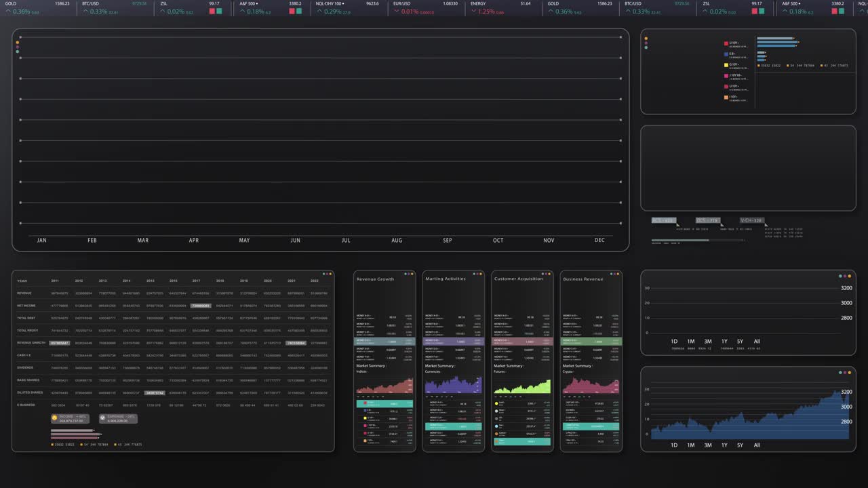
Task: Click the orange dot in monthly chart panel
Action: click(x=18, y=42)
